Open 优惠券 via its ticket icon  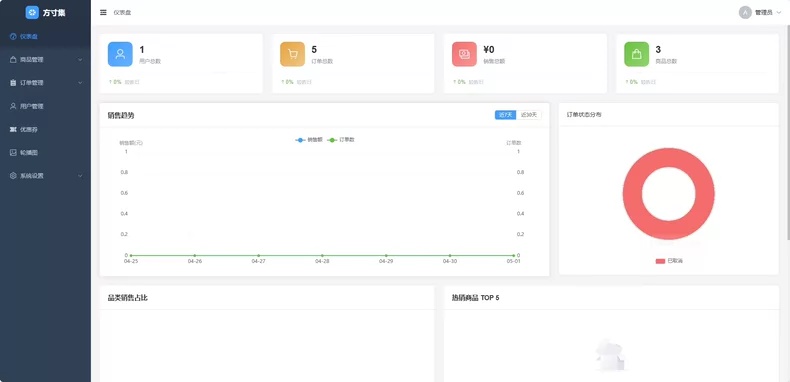point(13,130)
